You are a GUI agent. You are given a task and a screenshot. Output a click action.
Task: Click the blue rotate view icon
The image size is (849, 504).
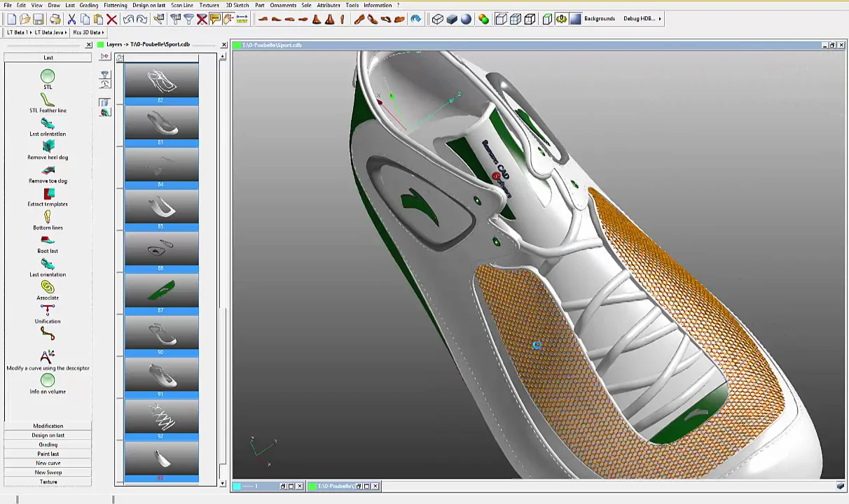415,19
